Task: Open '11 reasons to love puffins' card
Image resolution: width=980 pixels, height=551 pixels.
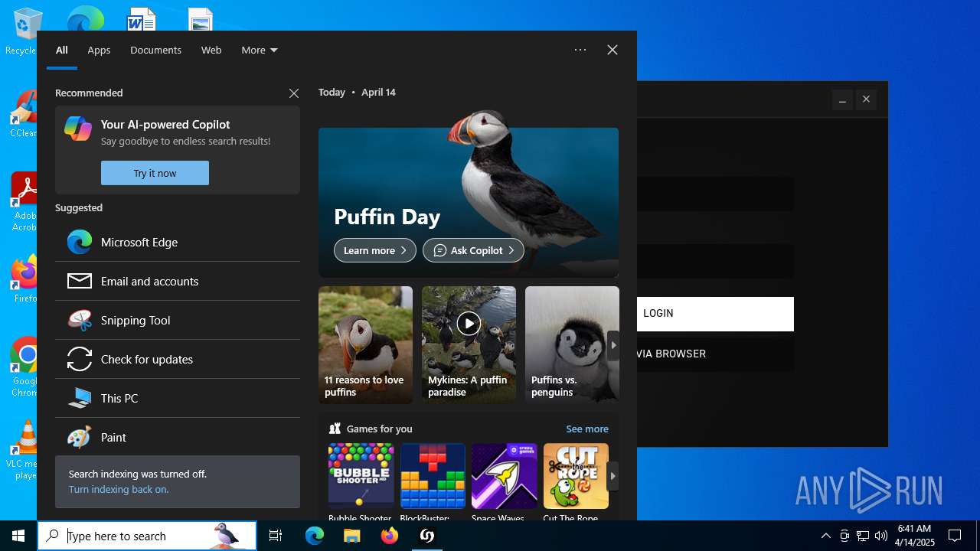Action: pyautogui.click(x=365, y=344)
